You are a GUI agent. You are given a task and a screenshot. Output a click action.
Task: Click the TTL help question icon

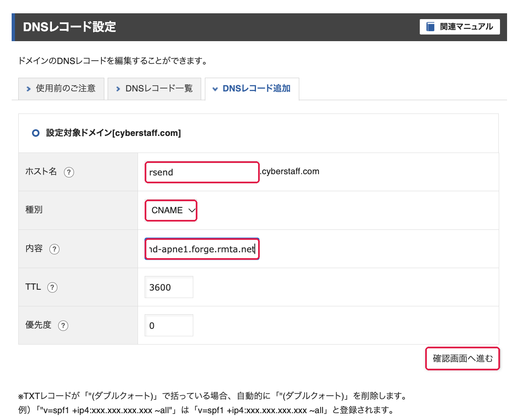pyautogui.click(x=52, y=287)
